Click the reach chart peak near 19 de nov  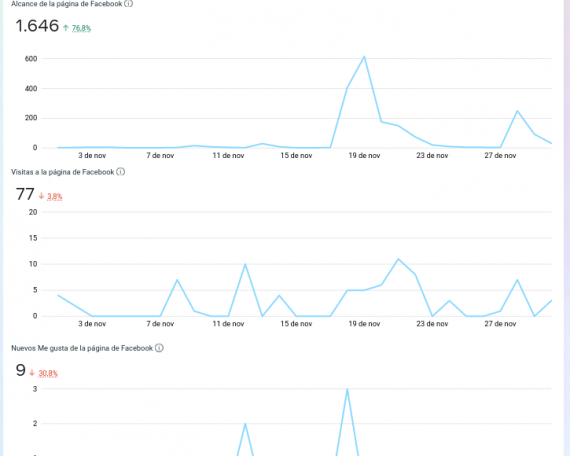coord(364,57)
